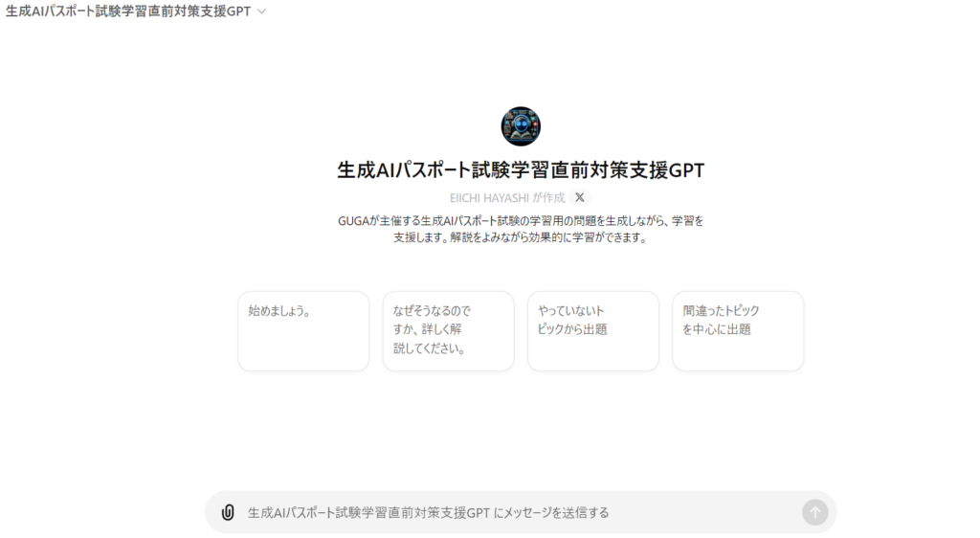Click the 説してください。 line in second card
Image resolution: width=980 pixels, height=538 pixels.
coord(429,348)
